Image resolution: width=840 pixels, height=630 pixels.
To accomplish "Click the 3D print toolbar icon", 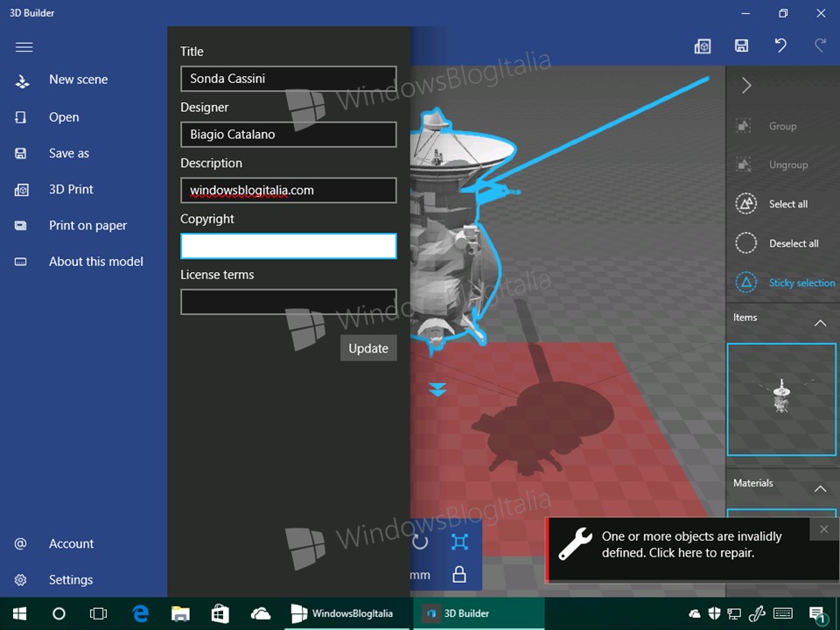I will [703, 46].
